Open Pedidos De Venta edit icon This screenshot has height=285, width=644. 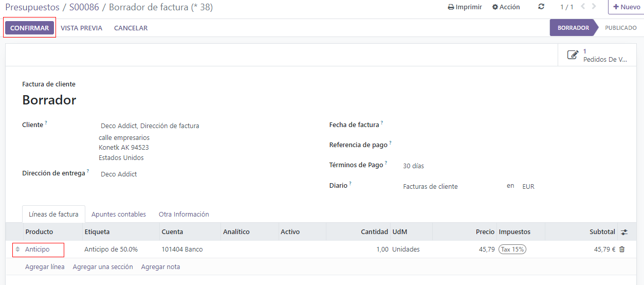(573, 55)
